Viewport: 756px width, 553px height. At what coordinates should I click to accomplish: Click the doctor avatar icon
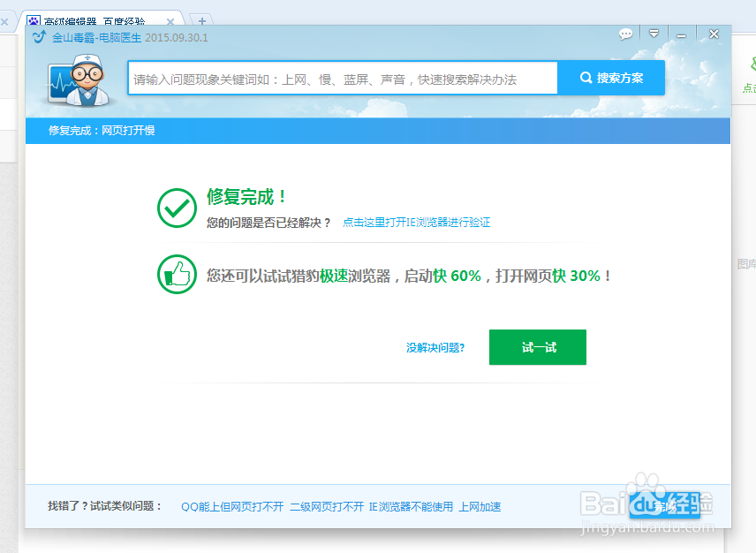pos(81,80)
